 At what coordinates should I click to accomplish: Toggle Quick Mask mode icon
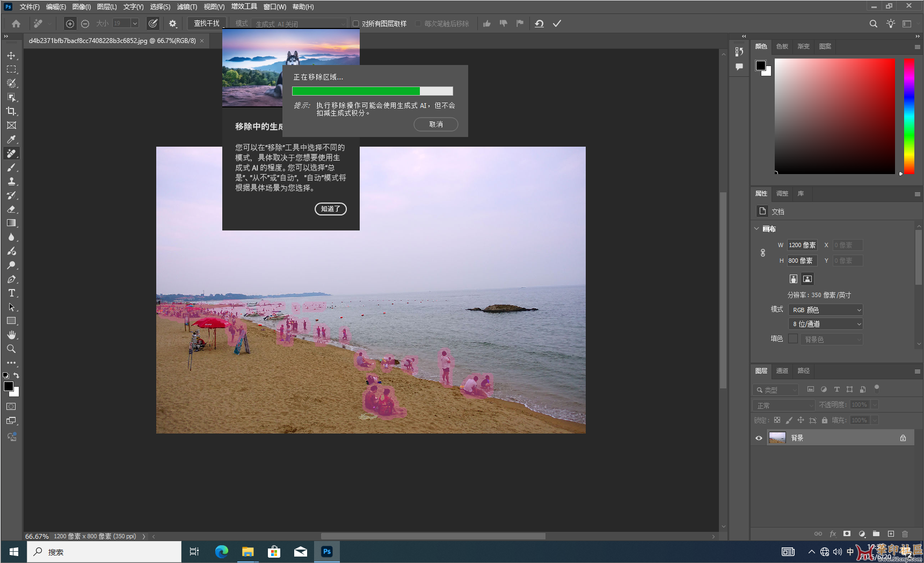[11, 407]
